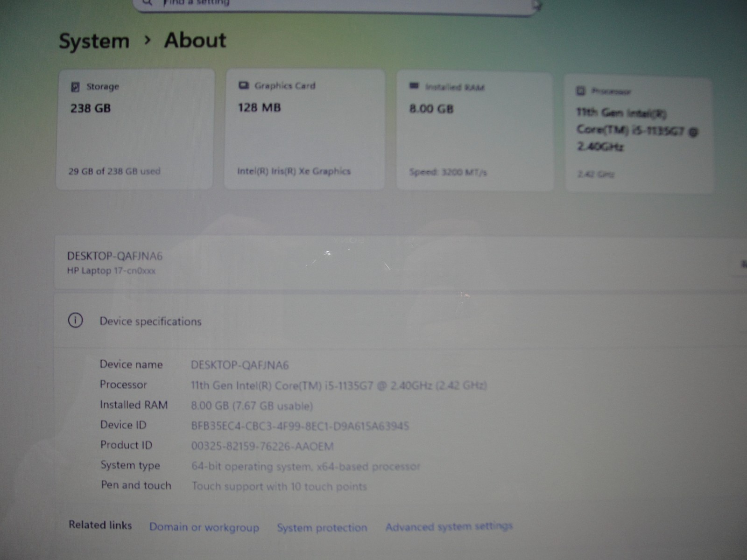Click 'Speed: 3200 MT/s' text
Image resolution: width=747 pixels, height=560 pixels.
tap(448, 172)
